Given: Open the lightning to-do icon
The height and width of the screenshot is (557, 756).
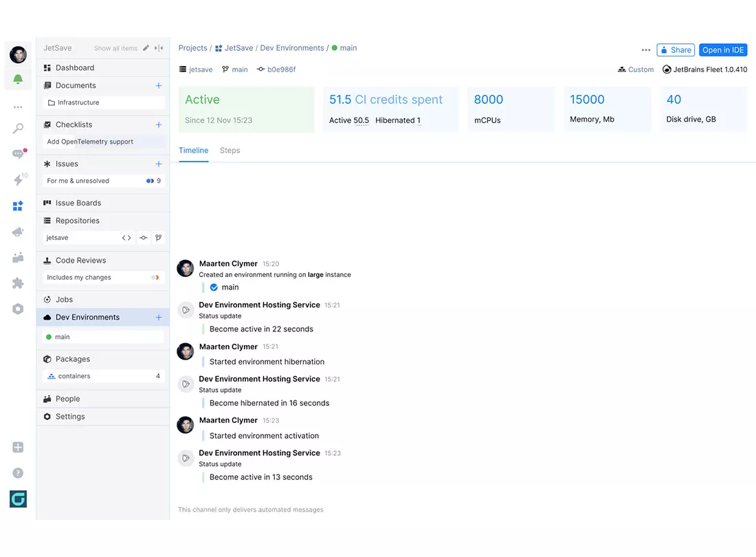Looking at the screenshot, I should tap(19, 179).
